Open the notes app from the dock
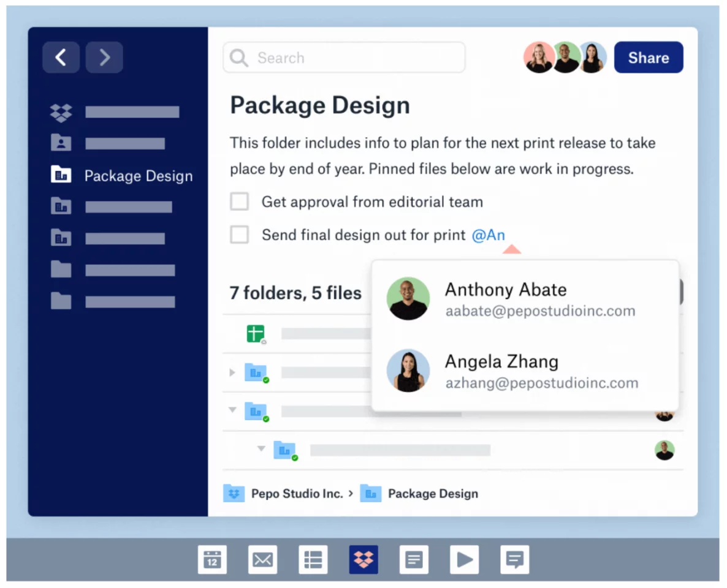The image size is (727, 588). click(414, 559)
